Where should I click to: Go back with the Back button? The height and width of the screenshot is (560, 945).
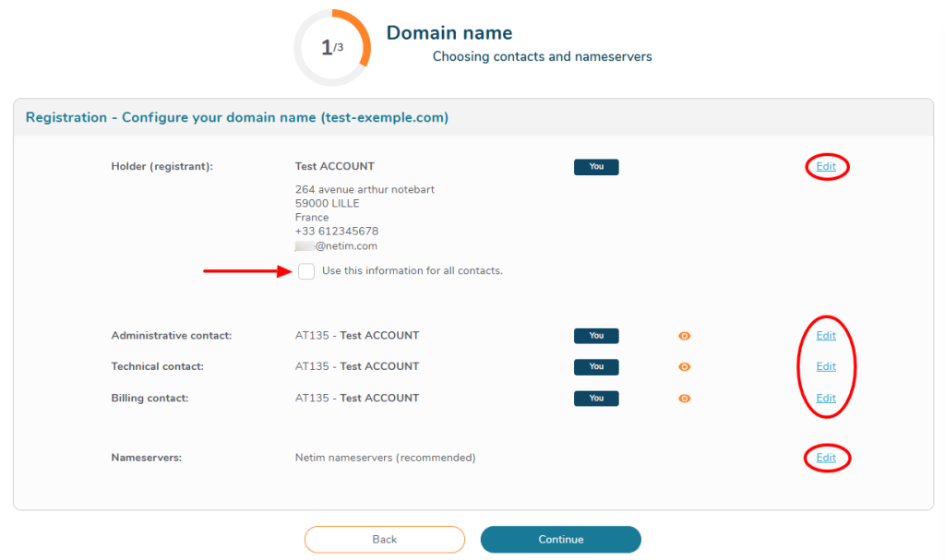385,540
